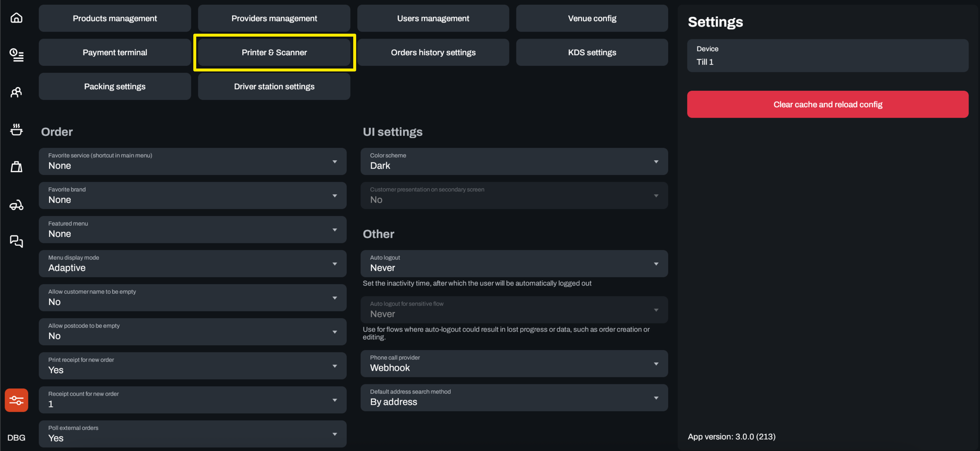Click the Home icon in sidebar
980x451 pixels.
click(16, 18)
